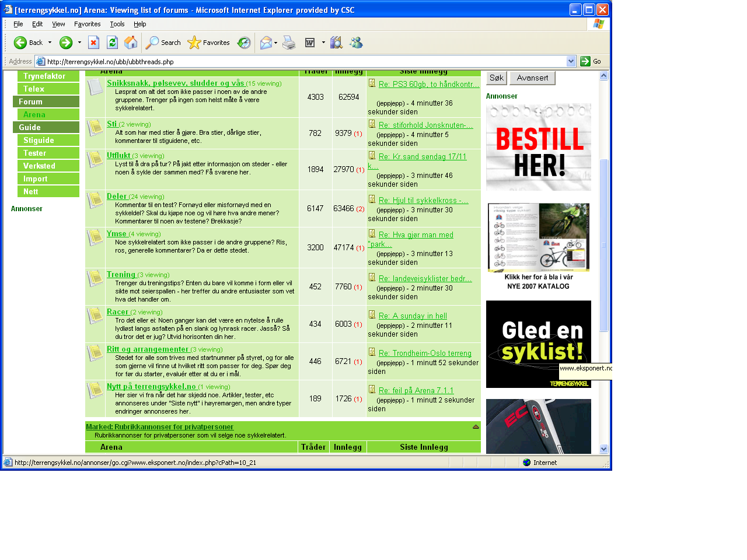
Task: Select Stiguide in the left sidebar
Action: 39,140
